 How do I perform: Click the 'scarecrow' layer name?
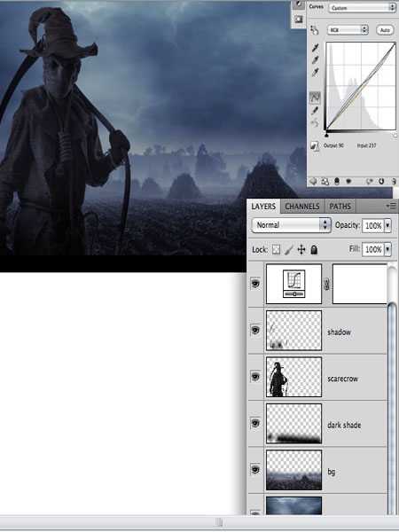point(342,379)
